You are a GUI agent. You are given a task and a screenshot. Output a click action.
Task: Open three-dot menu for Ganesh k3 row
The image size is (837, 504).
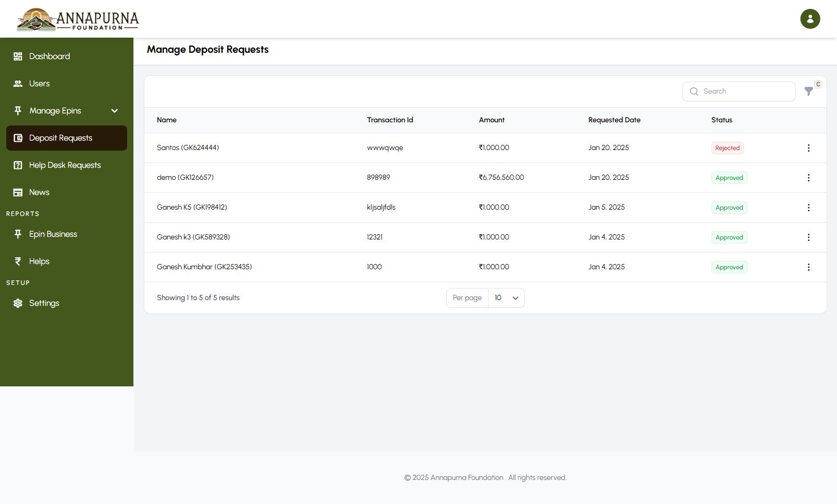tap(808, 237)
